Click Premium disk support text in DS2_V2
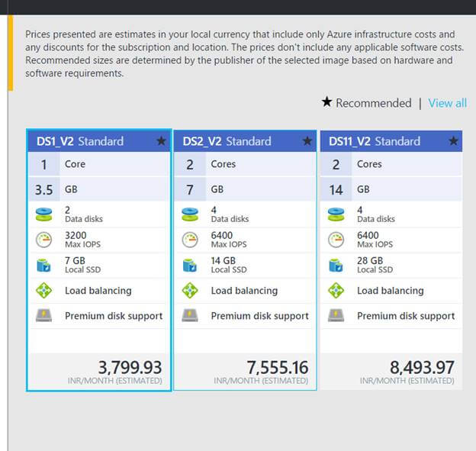 (260, 316)
